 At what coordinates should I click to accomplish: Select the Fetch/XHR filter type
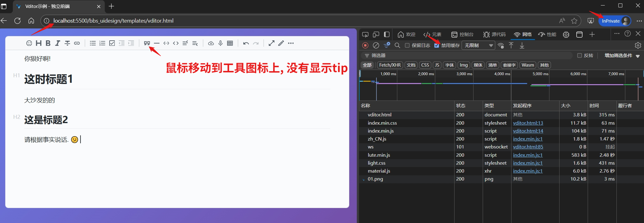[x=390, y=65]
